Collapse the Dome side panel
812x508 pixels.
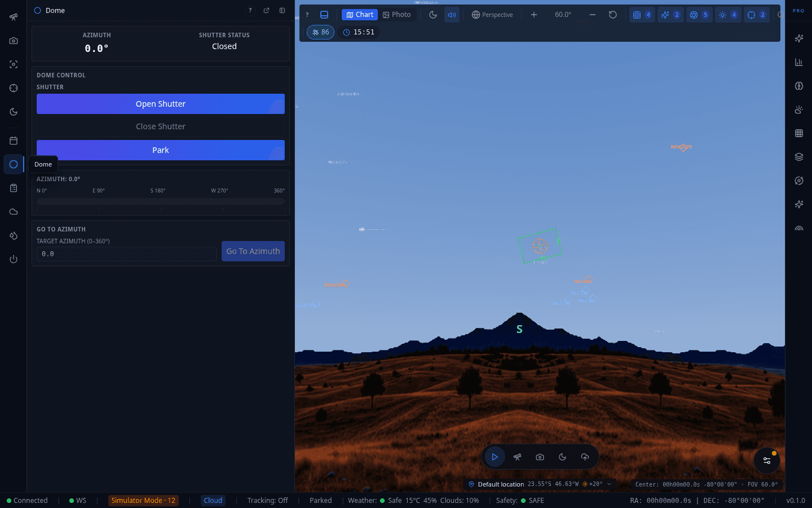coord(282,10)
